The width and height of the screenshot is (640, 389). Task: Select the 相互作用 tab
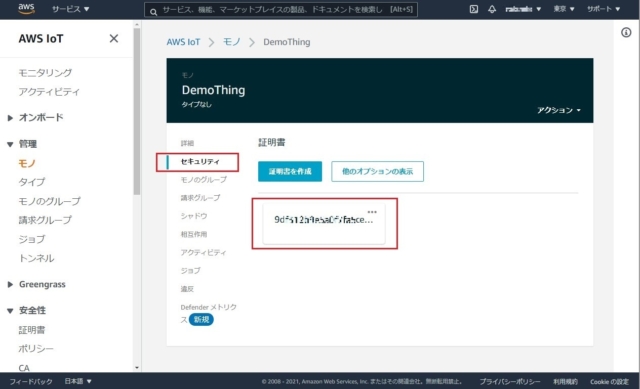[194, 234]
